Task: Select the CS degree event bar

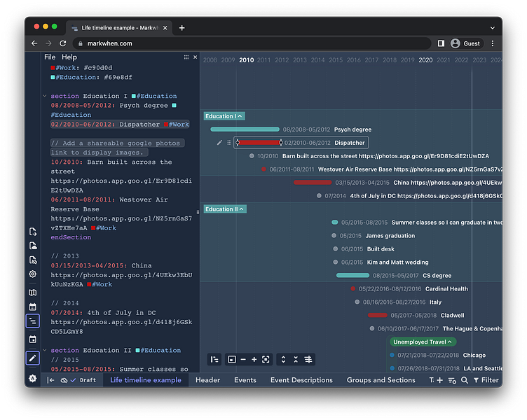Action: pyautogui.click(x=353, y=275)
